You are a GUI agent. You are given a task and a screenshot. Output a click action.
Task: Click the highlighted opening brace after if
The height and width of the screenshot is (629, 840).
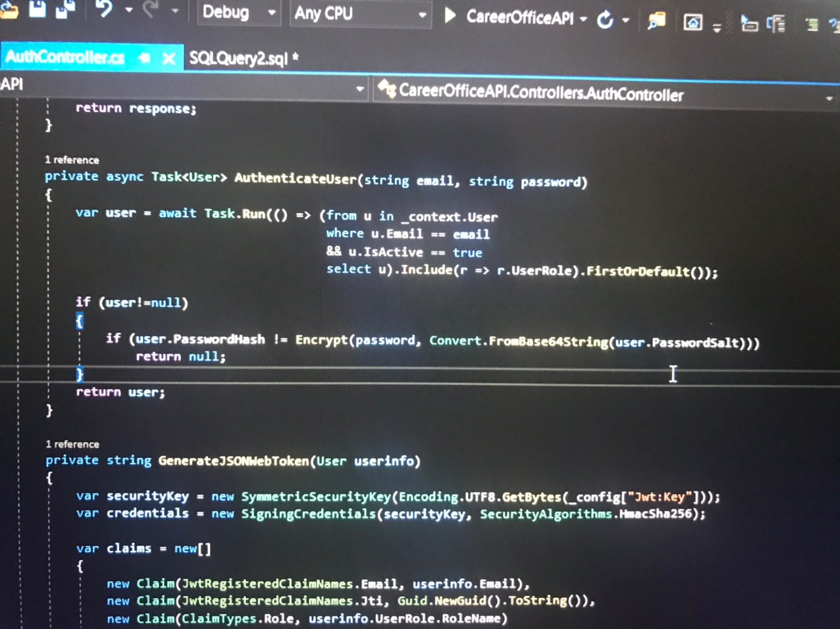(x=80, y=321)
